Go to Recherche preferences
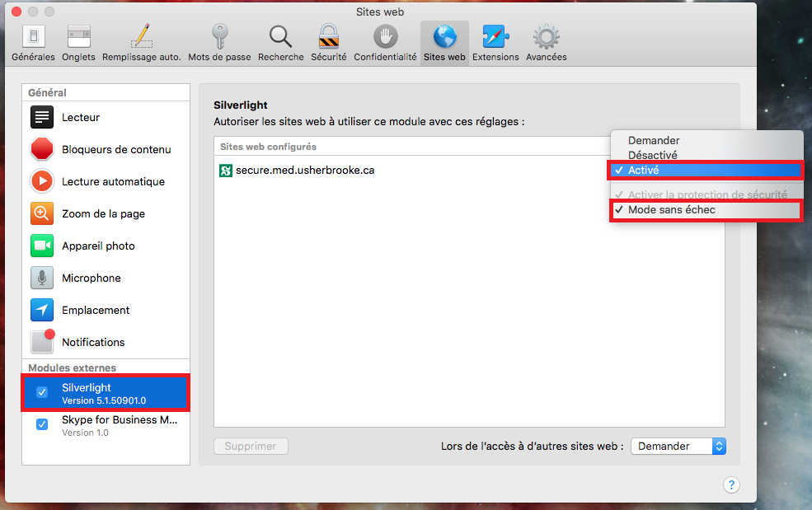 [280, 43]
